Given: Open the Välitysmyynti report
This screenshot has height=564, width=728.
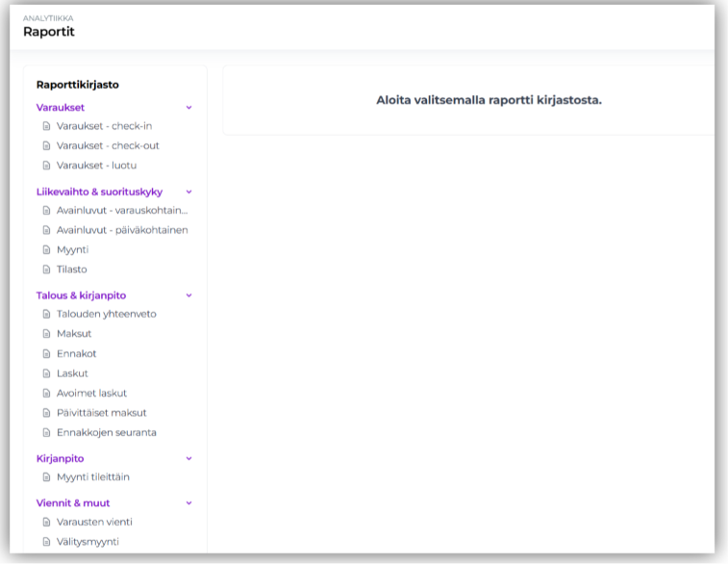Looking at the screenshot, I should (x=88, y=542).
